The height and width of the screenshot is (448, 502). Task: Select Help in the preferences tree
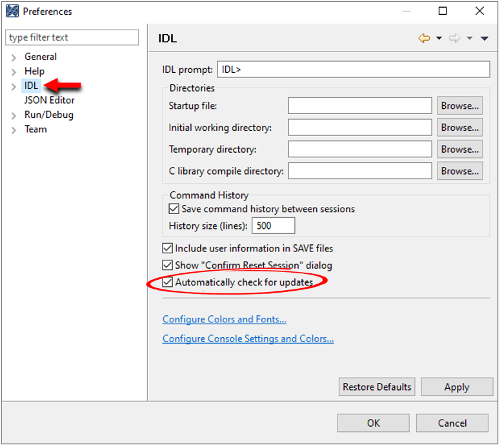coord(34,71)
